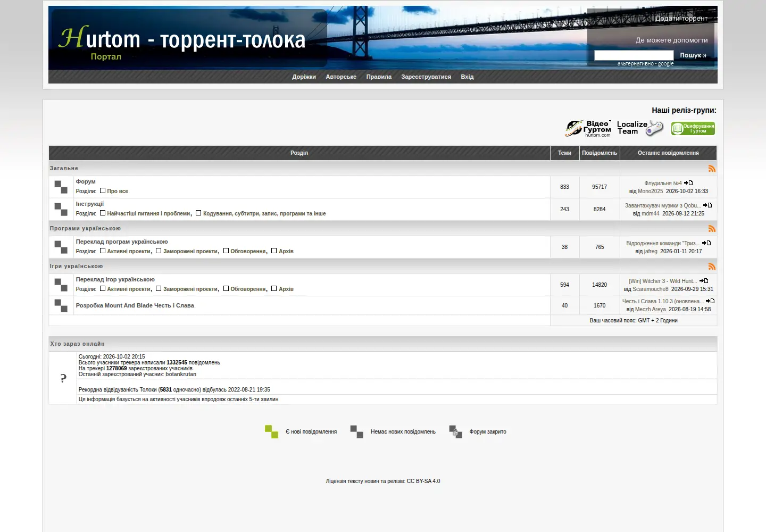
Task: Open RSS feed for Програми українською category
Action: click(x=712, y=229)
